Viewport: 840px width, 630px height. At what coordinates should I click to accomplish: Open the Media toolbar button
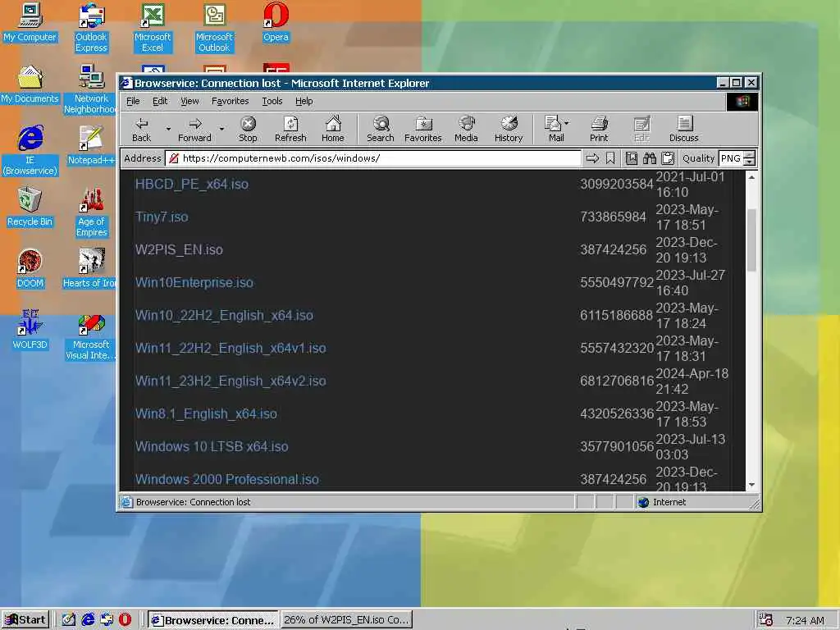[466, 129]
